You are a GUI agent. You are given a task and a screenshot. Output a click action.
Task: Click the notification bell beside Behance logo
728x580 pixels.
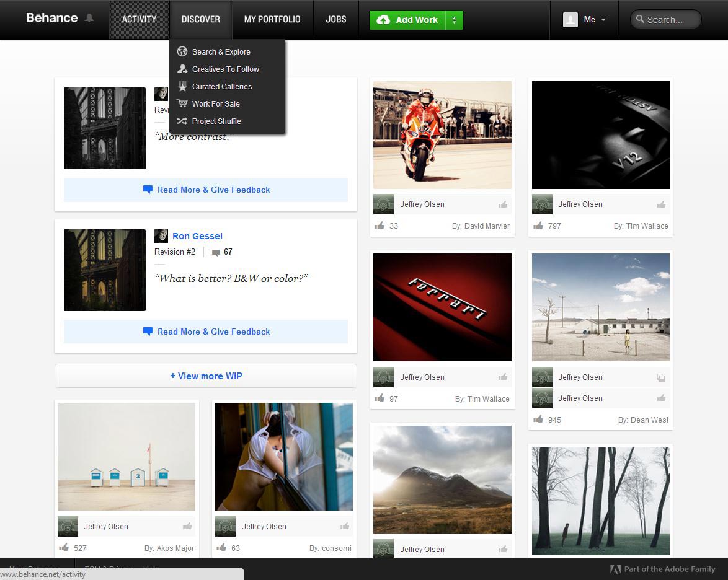[x=89, y=19]
